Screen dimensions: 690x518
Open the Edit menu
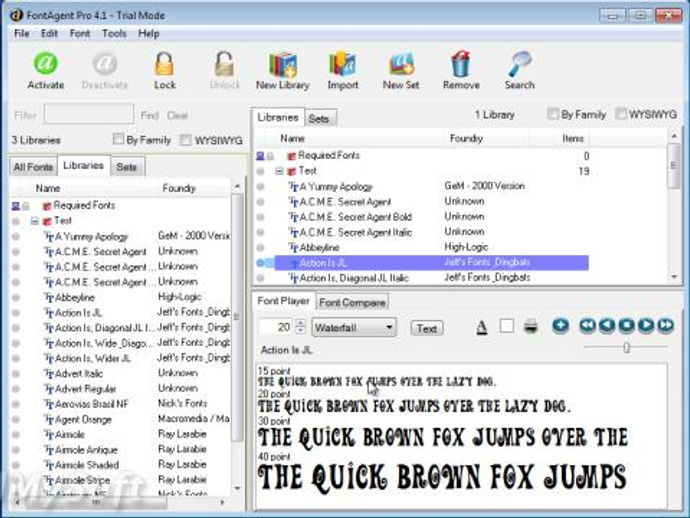[x=49, y=33]
